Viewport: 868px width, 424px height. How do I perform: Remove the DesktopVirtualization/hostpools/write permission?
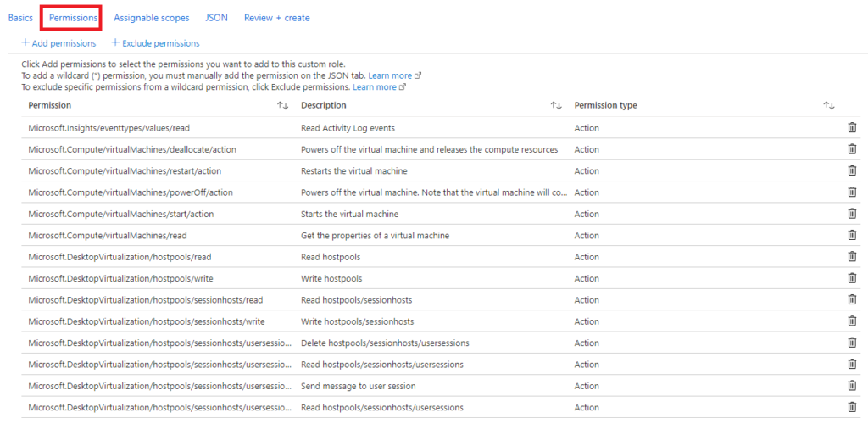pos(852,278)
